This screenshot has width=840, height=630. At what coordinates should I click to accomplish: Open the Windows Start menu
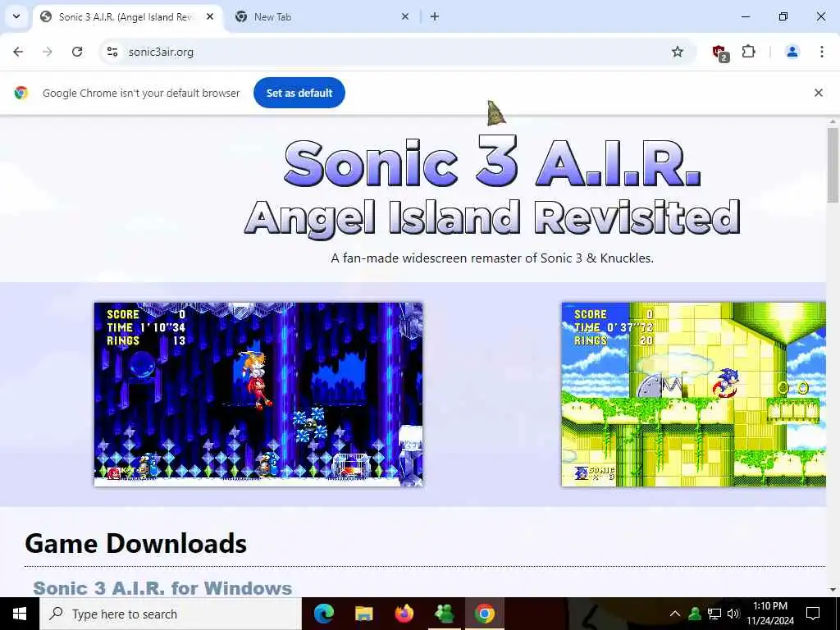pos(20,614)
